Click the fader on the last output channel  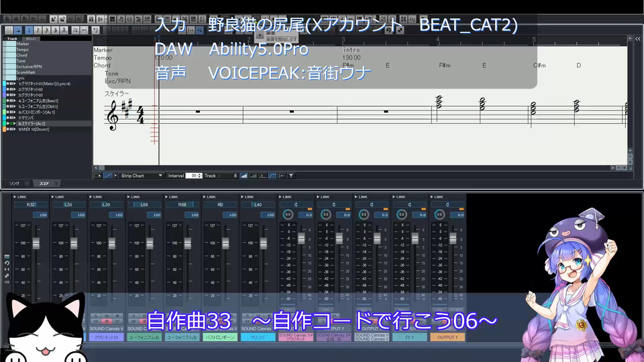453,238
